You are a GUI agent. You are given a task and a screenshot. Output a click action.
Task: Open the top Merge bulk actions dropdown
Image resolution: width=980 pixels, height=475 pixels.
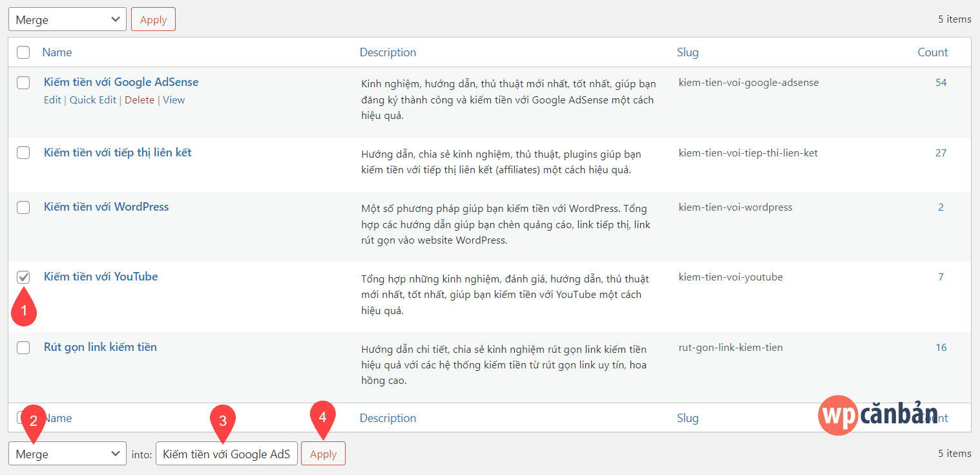[x=67, y=19]
